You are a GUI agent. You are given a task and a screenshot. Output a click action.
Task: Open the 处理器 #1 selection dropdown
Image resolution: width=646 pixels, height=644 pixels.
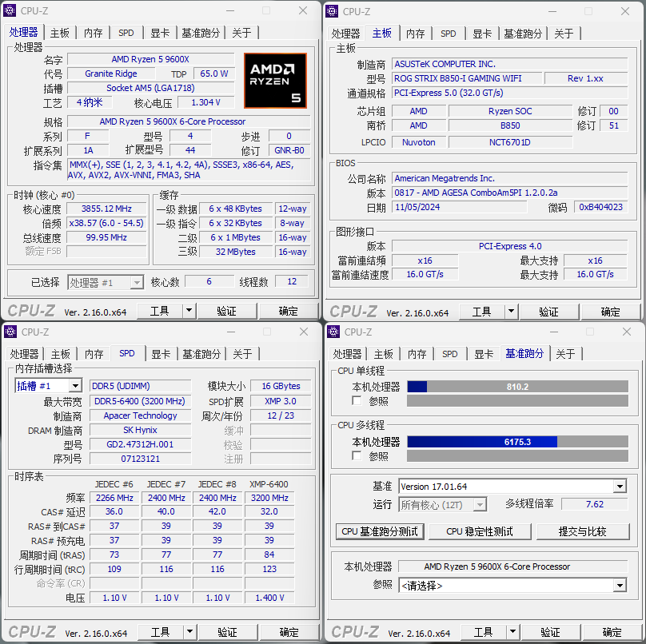click(106, 283)
